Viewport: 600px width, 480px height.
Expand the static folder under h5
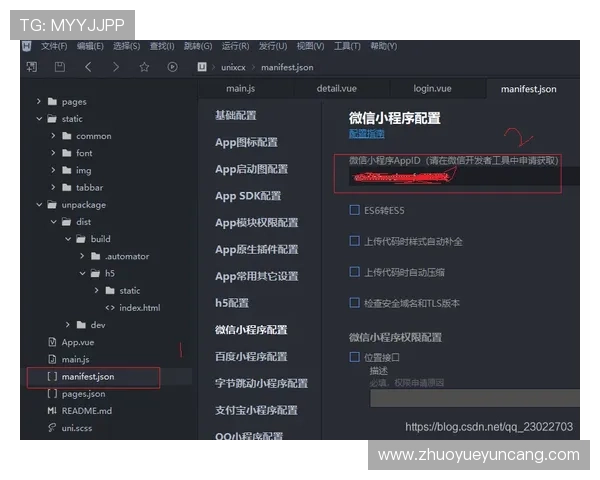point(96,291)
